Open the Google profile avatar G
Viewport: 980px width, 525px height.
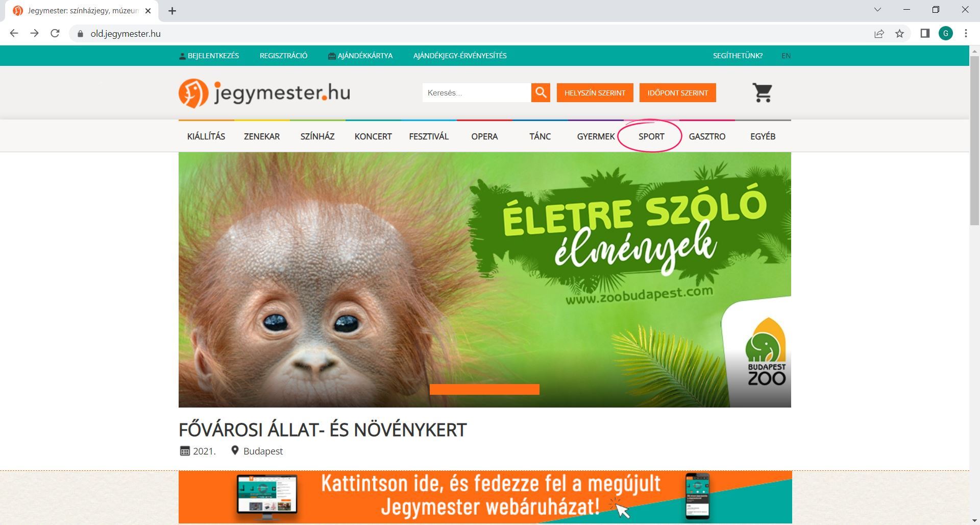click(x=946, y=34)
